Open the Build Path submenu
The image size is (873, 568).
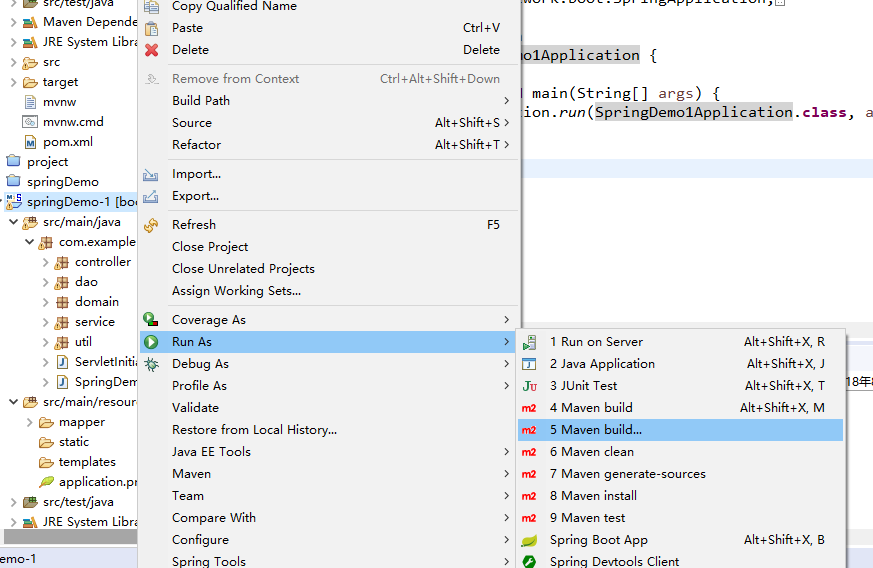click(x=328, y=101)
